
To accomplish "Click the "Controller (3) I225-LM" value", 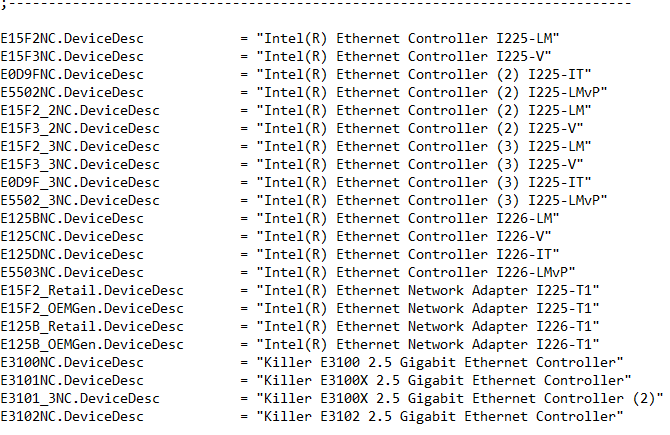I will click(x=496, y=147).
